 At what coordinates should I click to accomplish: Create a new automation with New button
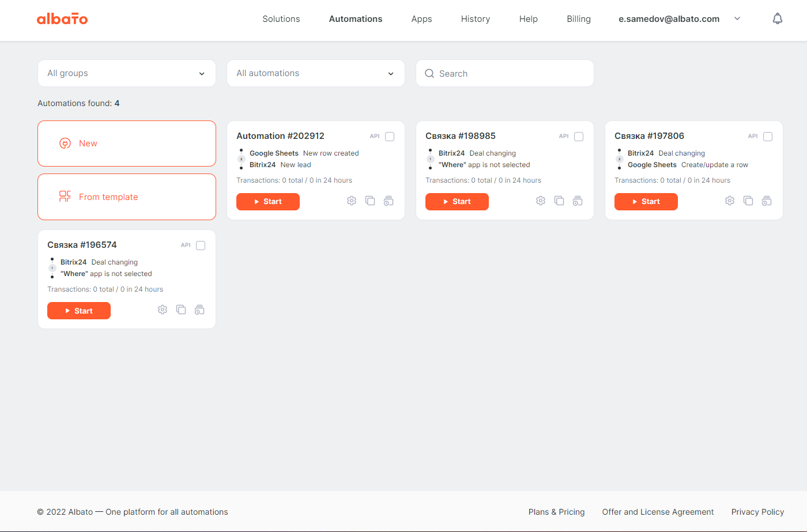pyautogui.click(x=127, y=144)
